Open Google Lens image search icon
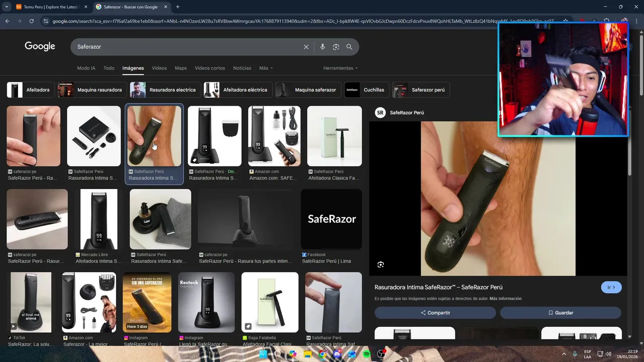This screenshot has width=644, height=362. pyautogui.click(x=336, y=47)
